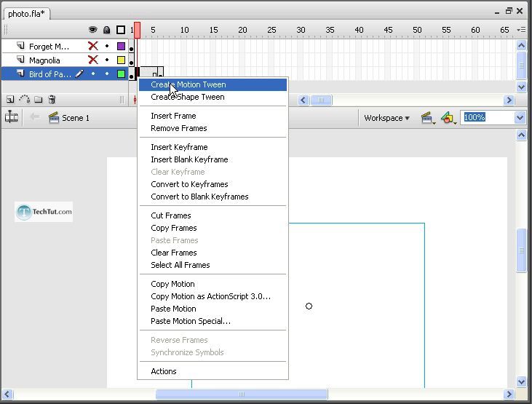Image resolution: width=532 pixels, height=404 pixels.
Task: Open the Workspace dropdown
Action: point(386,118)
